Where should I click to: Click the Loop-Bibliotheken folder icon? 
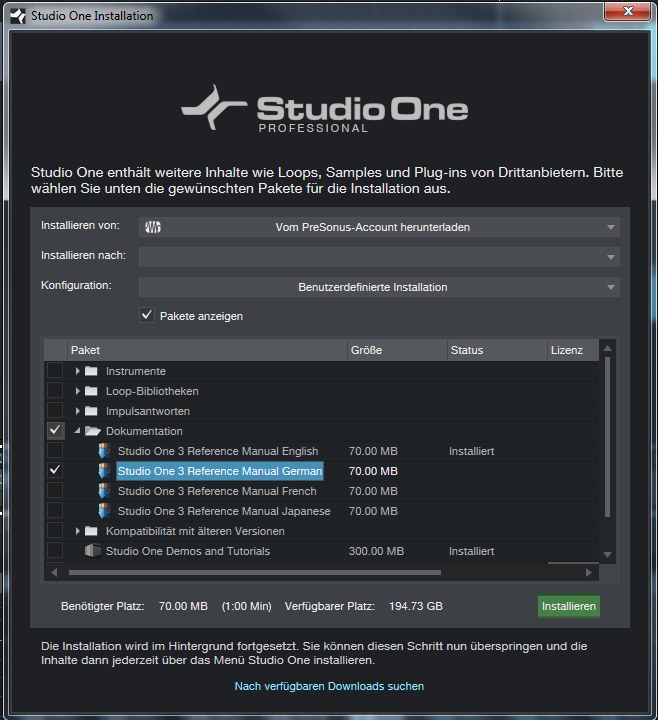pyautogui.click(x=91, y=391)
